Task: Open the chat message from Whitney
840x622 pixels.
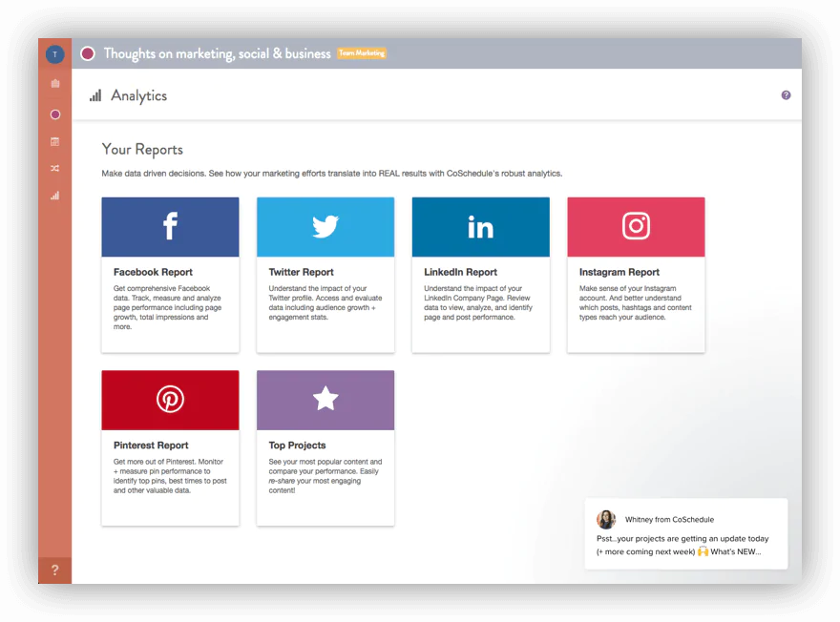Action: click(685, 545)
